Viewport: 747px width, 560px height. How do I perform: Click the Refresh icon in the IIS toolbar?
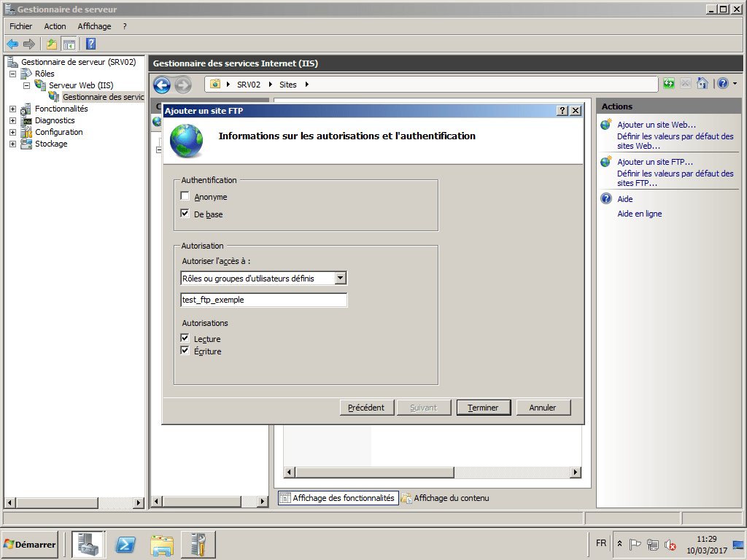pyautogui.click(x=668, y=84)
